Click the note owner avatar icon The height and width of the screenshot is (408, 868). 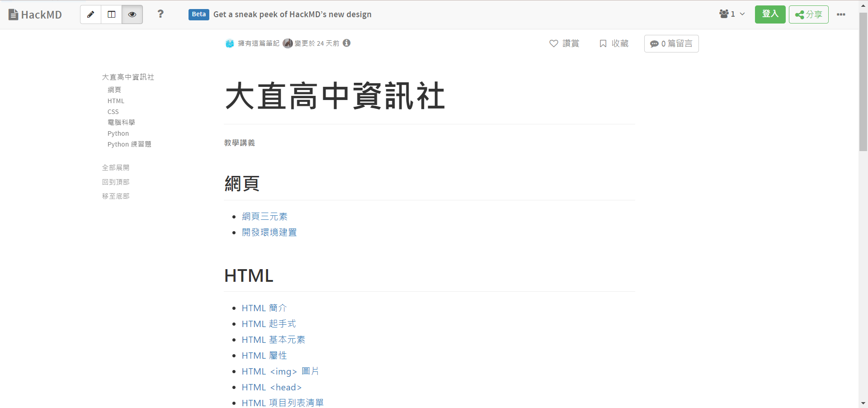[x=230, y=43]
